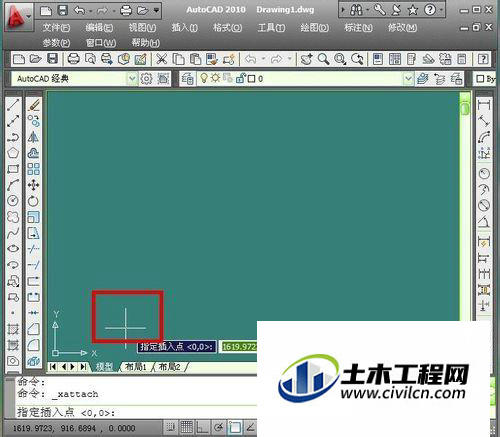Toggle Snap mode in status bar
The width and height of the screenshot is (500, 437).
point(171,427)
